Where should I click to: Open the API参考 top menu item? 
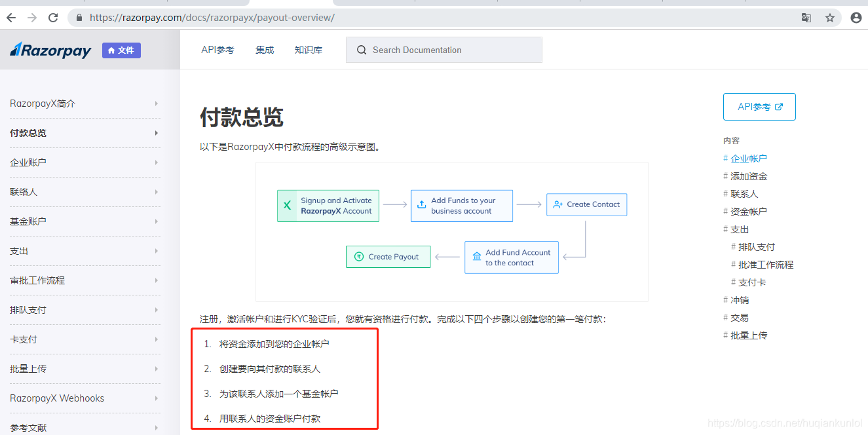tap(217, 50)
